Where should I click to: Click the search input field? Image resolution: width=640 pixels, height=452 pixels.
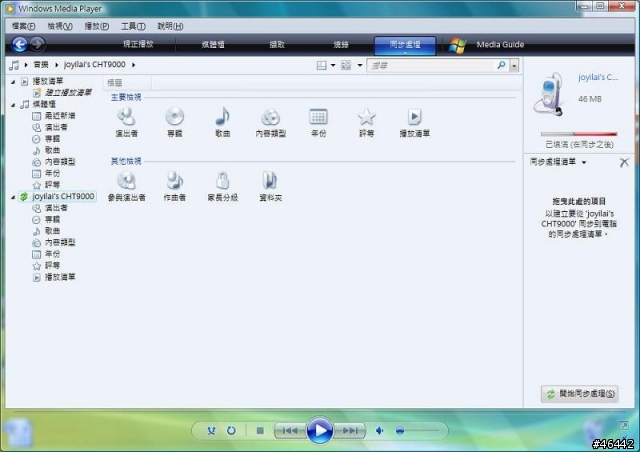tap(431, 65)
